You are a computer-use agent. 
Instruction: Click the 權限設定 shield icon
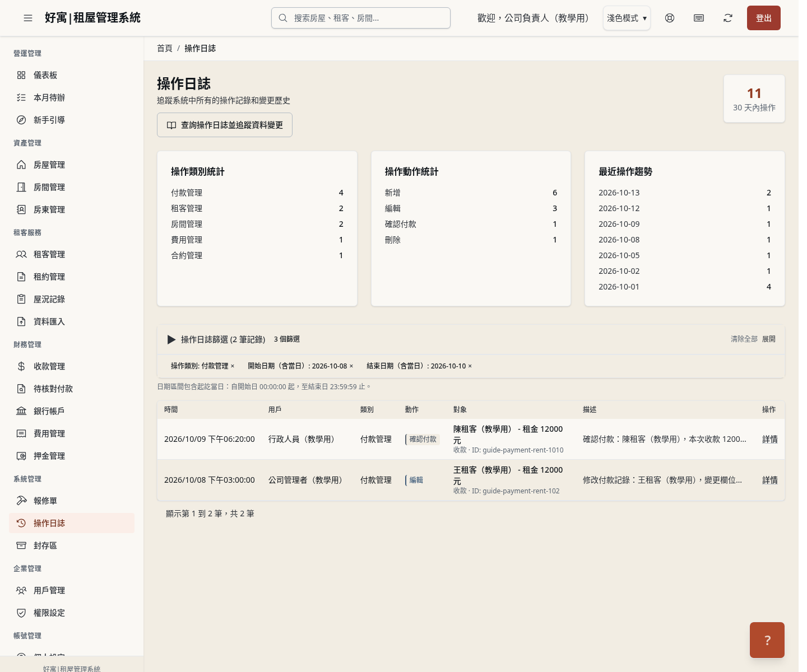(x=21, y=613)
